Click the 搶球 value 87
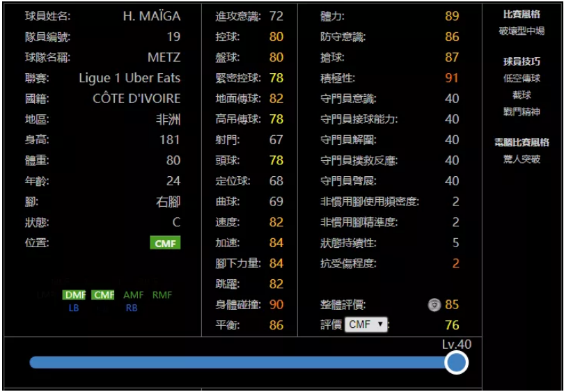This screenshot has width=564, height=392. pos(452,58)
